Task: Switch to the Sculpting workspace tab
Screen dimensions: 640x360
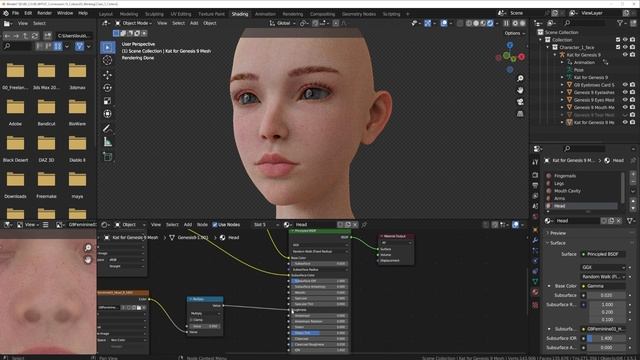Action: 154,14
